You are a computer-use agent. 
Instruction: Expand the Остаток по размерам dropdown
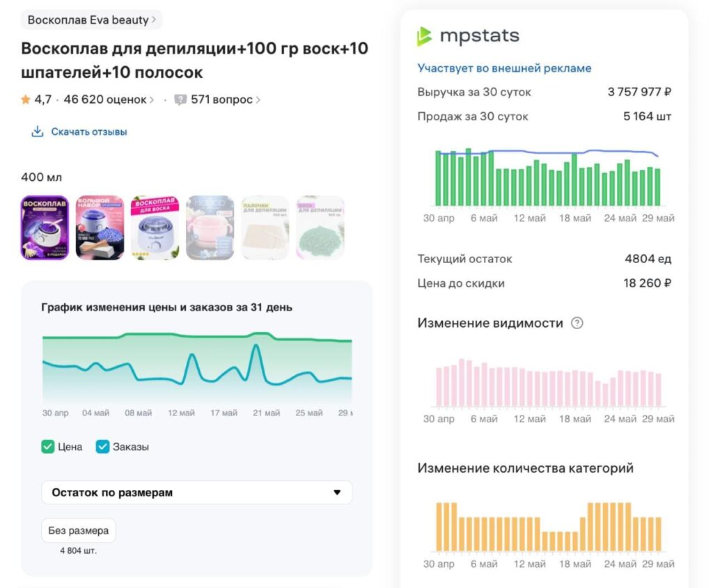coord(197,493)
